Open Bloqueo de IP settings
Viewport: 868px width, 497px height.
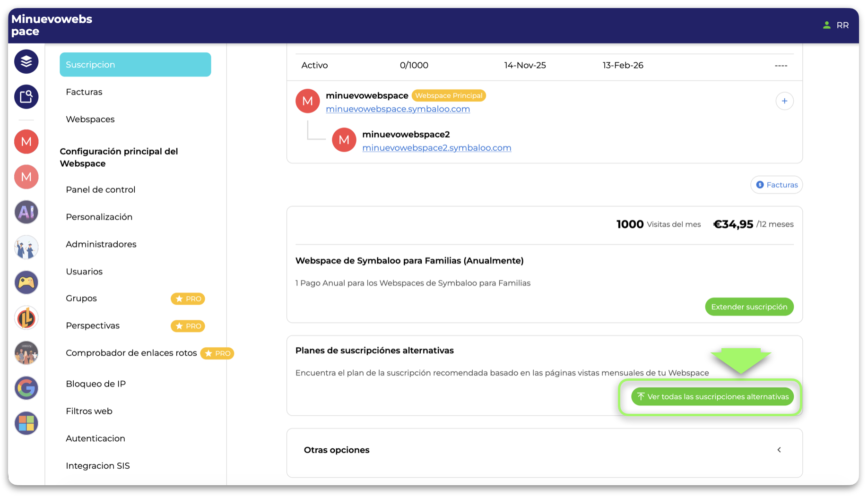(x=96, y=384)
